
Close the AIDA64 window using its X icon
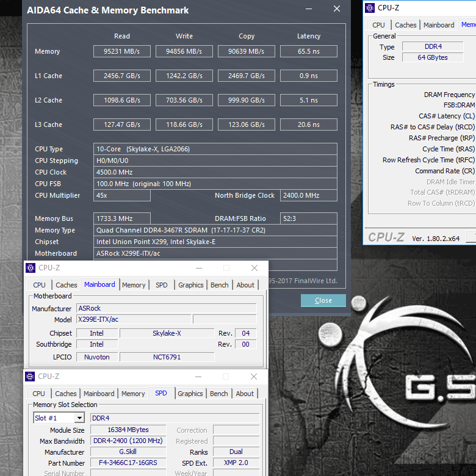point(337,9)
